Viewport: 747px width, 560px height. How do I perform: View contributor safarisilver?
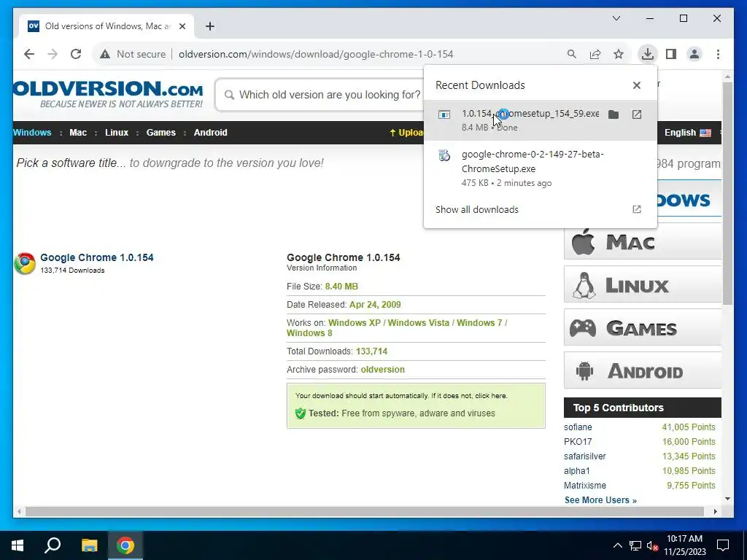pyautogui.click(x=584, y=456)
